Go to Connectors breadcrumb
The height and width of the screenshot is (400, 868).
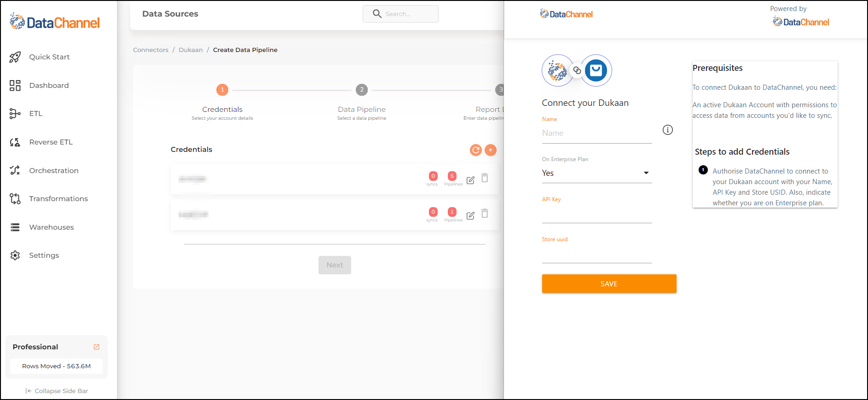point(150,50)
